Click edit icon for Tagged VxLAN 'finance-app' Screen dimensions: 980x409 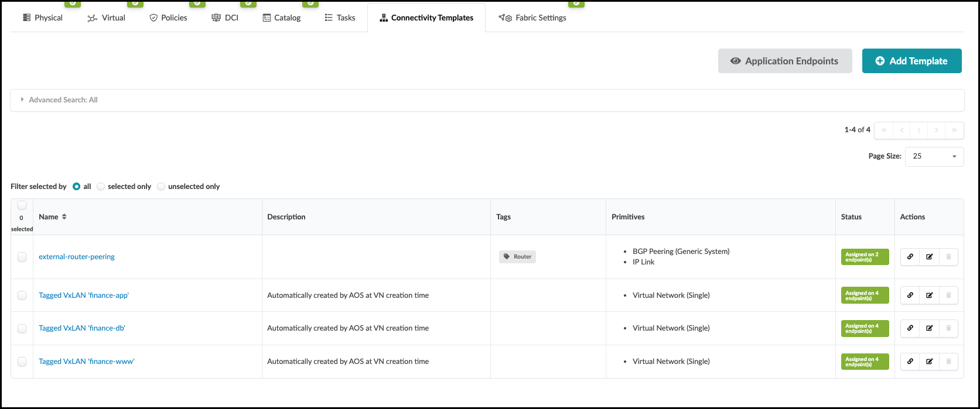[x=929, y=295]
